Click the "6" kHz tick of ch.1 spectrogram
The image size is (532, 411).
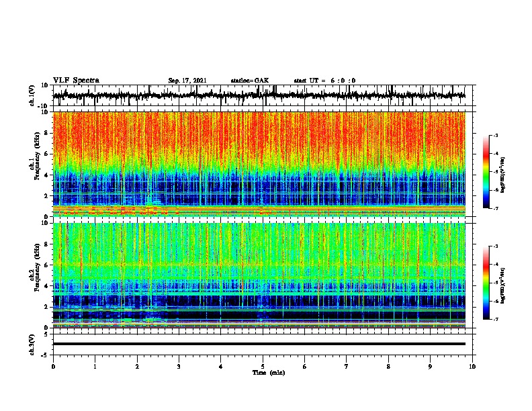point(46,154)
